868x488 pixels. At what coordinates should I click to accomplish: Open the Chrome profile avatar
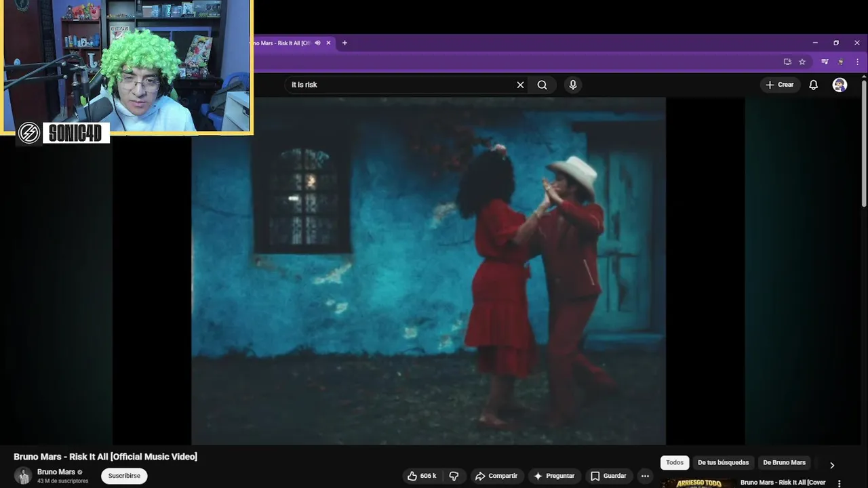[841, 62]
